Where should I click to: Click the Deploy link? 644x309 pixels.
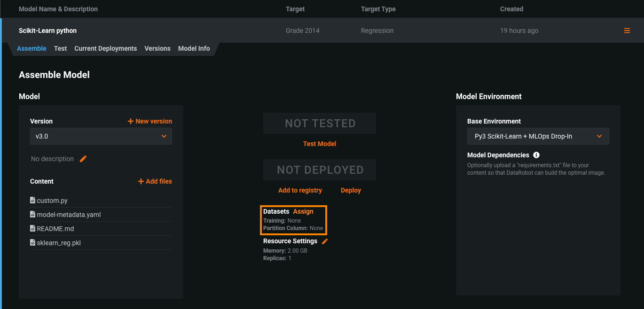click(351, 190)
